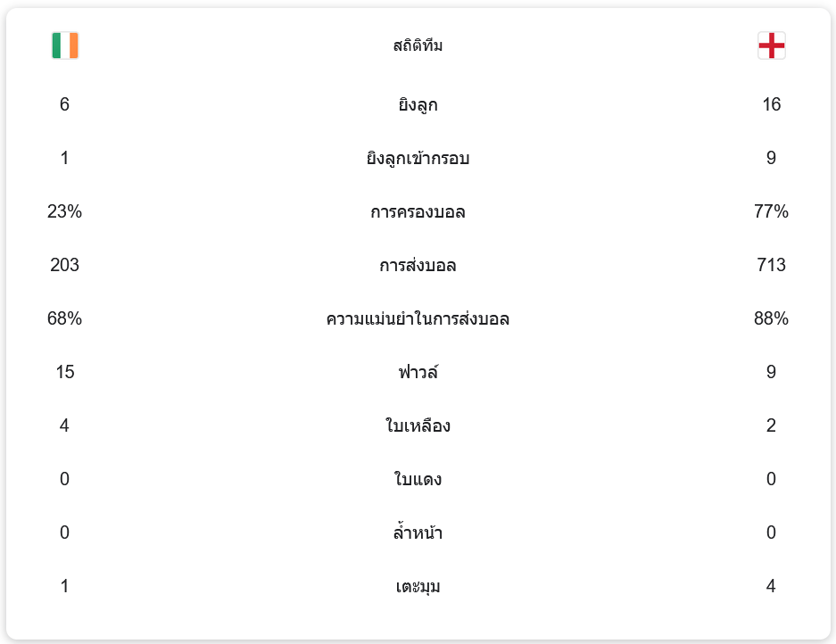Image resolution: width=836 pixels, height=644 pixels.
Task: Click Ireland's 23% possession value
Action: click(64, 212)
